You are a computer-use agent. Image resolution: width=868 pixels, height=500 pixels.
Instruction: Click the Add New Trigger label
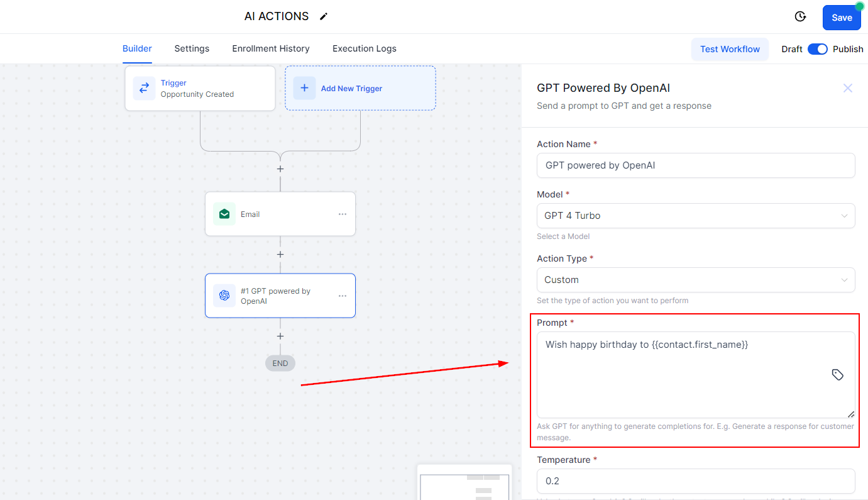click(351, 89)
